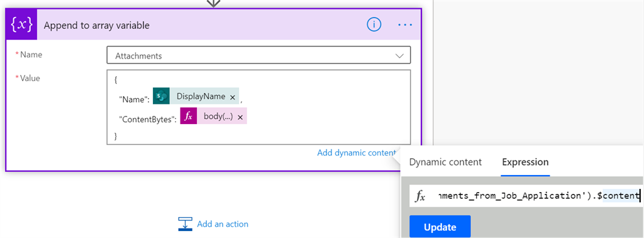This screenshot has height=238, width=644.
Task: Click the fx icon in expression editor
Action: [419, 196]
